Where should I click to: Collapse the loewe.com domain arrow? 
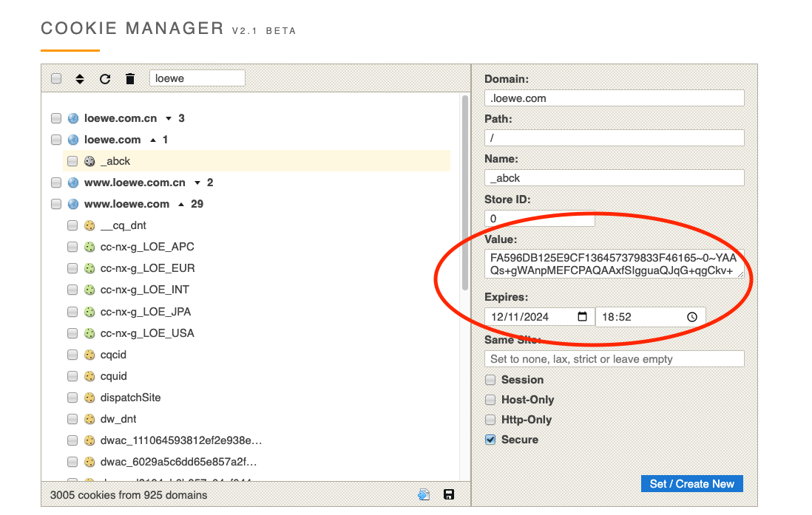153,140
